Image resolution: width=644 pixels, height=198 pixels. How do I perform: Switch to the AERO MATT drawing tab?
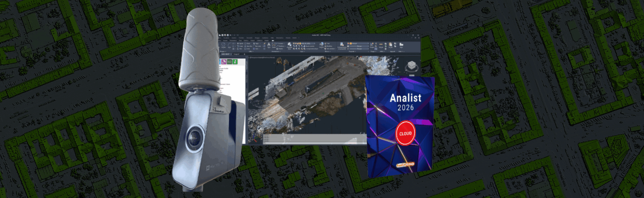[x=225, y=54]
